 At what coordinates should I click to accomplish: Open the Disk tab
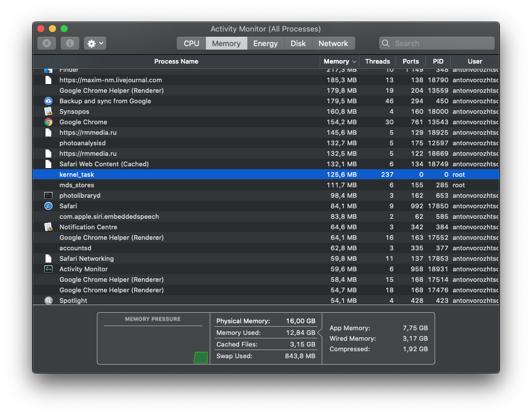[298, 43]
